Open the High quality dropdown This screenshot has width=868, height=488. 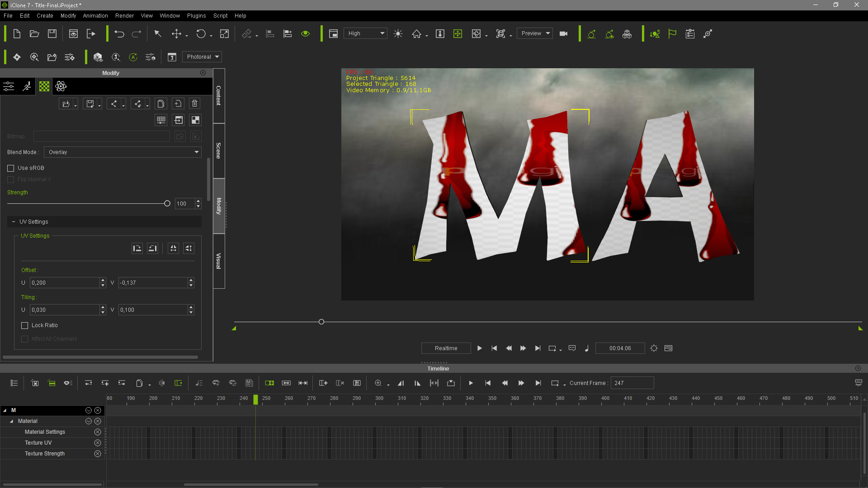(365, 33)
